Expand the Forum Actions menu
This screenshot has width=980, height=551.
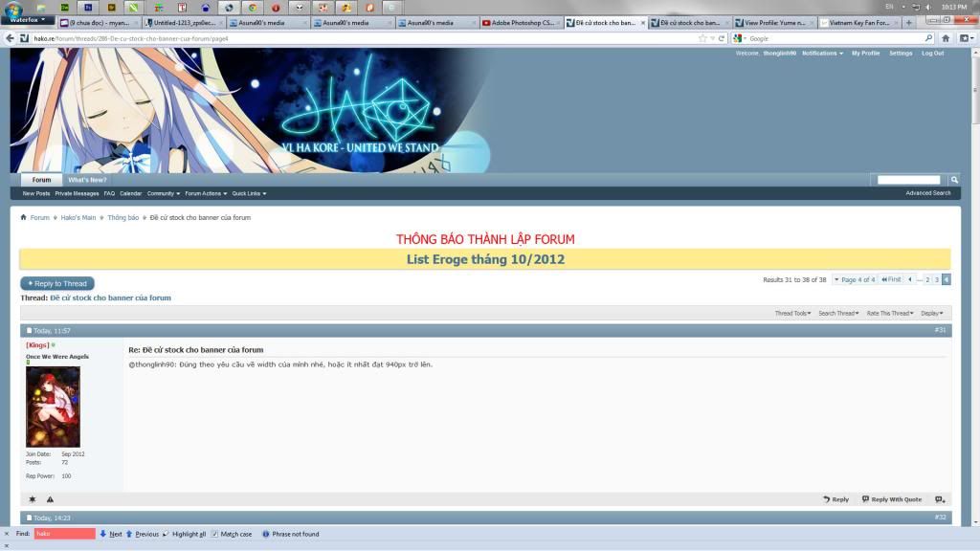click(206, 193)
